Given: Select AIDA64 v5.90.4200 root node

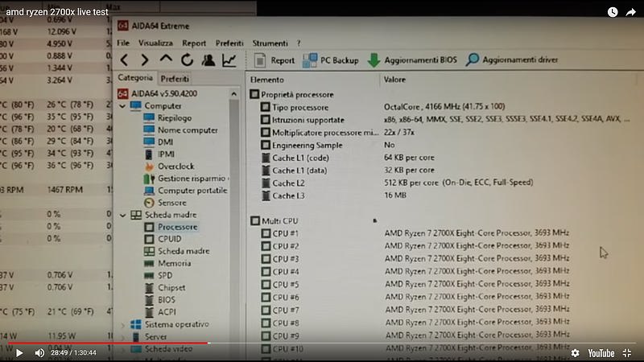Looking at the screenshot, I should click(x=157, y=93).
